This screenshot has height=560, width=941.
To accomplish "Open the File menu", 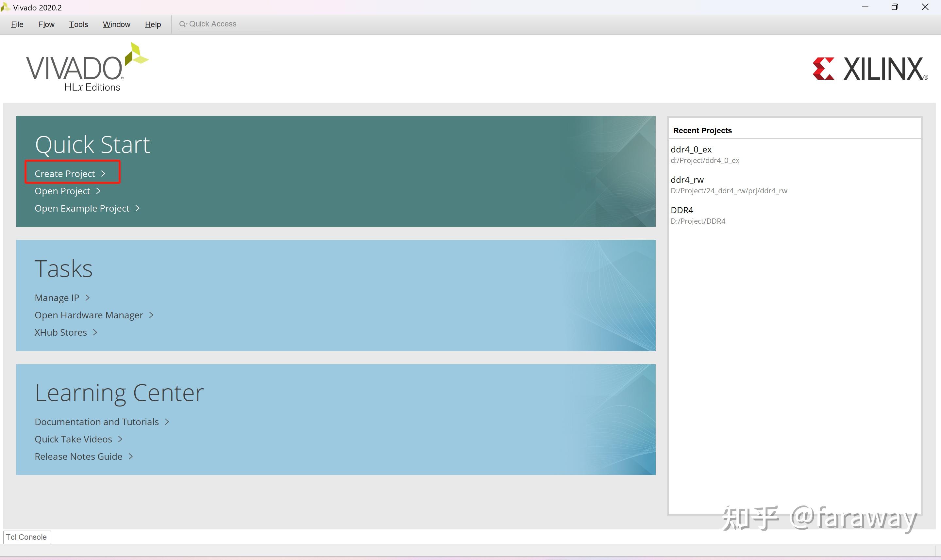I will click(x=17, y=24).
